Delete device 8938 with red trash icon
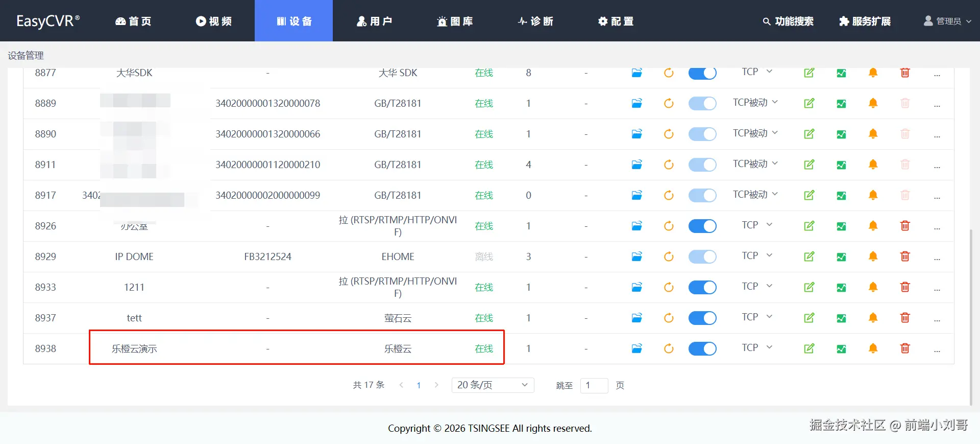Viewport: 980px width, 444px height. click(905, 348)
